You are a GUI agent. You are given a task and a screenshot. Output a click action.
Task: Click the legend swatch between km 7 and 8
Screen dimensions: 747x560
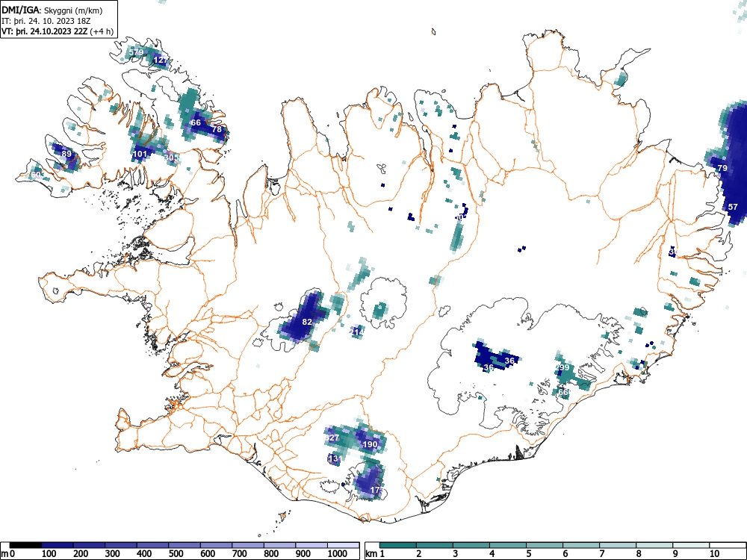[x=618, y=545]
